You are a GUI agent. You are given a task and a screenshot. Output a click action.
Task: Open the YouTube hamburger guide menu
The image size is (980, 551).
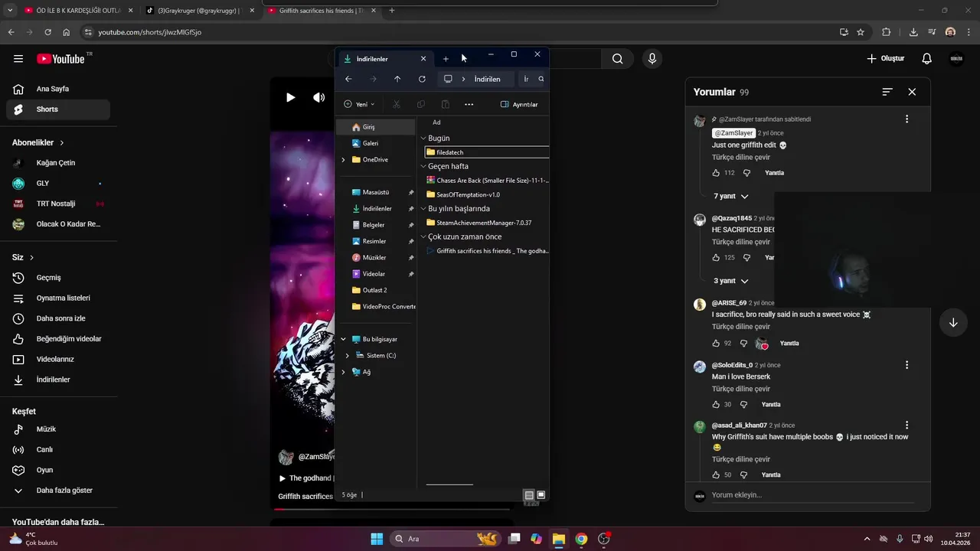tap(18, 59)
